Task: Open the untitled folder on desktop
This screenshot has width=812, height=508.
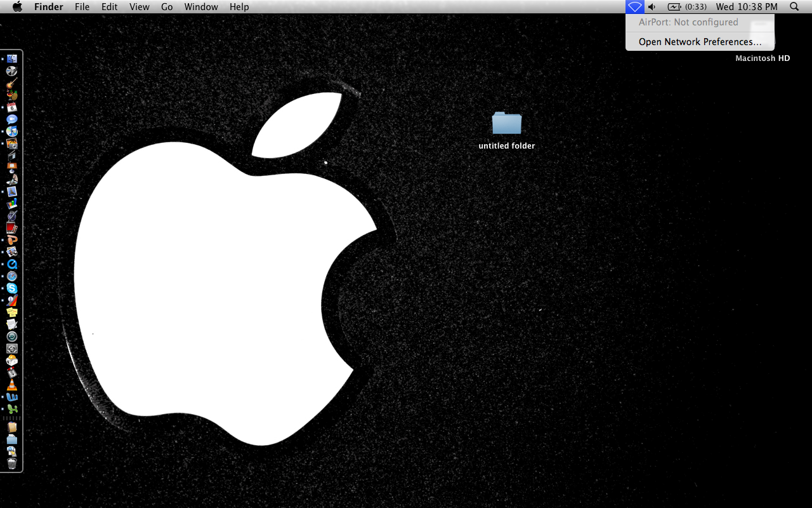Action: [506, 124]
